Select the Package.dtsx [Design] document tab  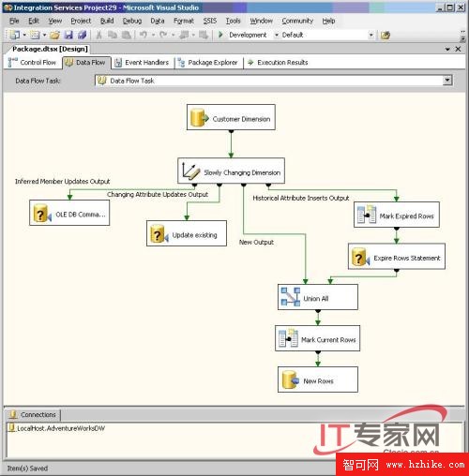point(50,49)
